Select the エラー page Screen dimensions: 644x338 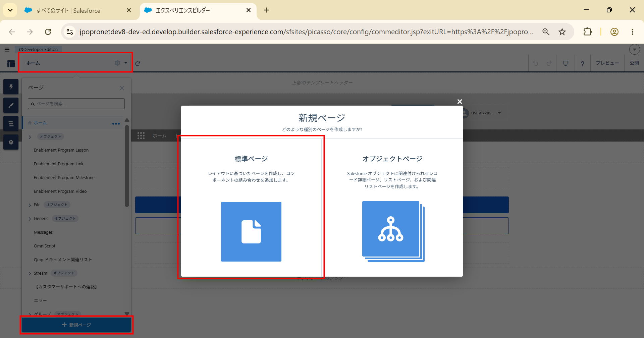click(x=40, y=301)
